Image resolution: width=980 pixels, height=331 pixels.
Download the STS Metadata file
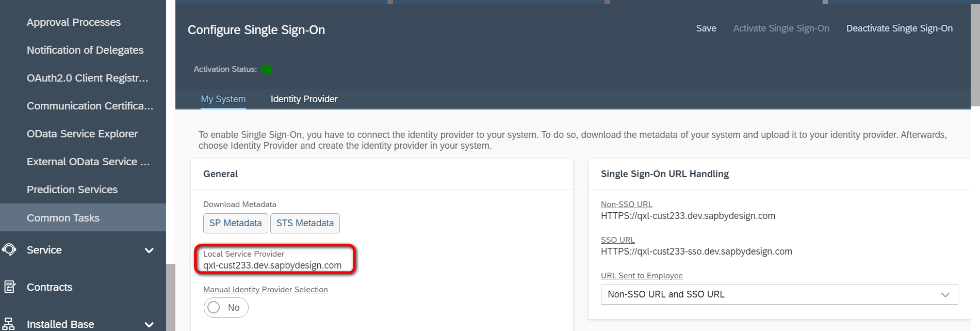(x=305, y=223)
